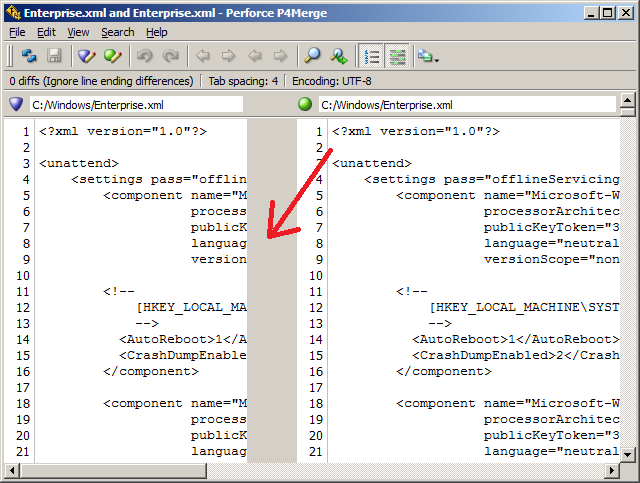Click 'settings pass' line 4 in right pane

pos(492,179)
